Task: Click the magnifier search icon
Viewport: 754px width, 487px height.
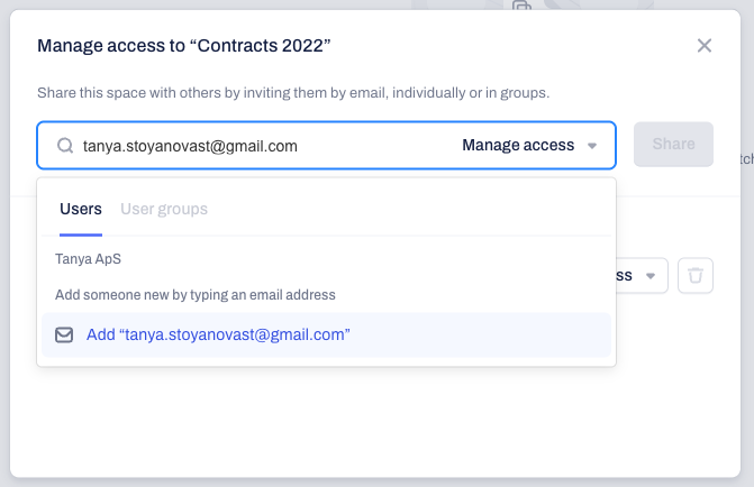Action: click(65, 145)
